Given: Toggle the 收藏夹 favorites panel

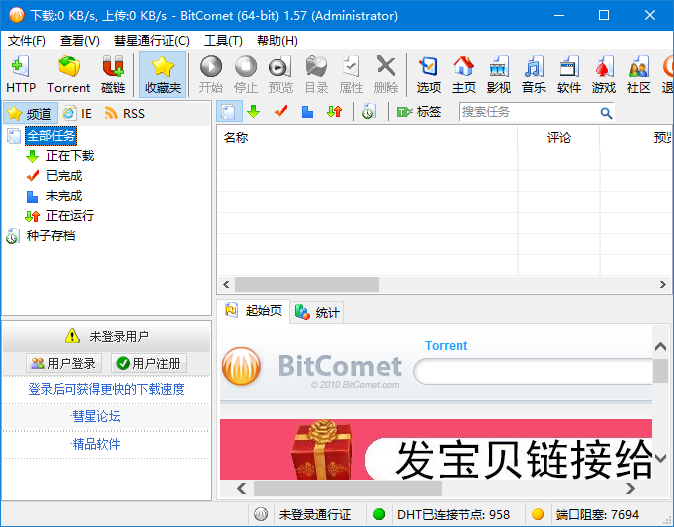Looking at the screenshot, I should (163, 75).
